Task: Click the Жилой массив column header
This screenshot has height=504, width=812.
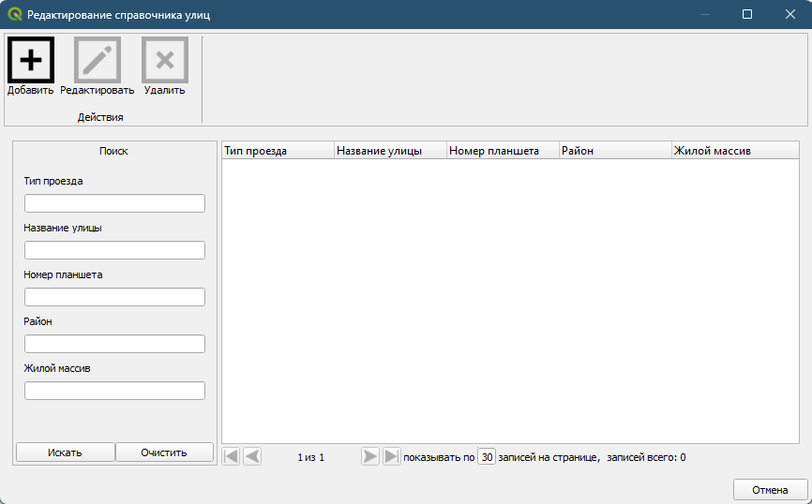Action: [x=734, y=151]
